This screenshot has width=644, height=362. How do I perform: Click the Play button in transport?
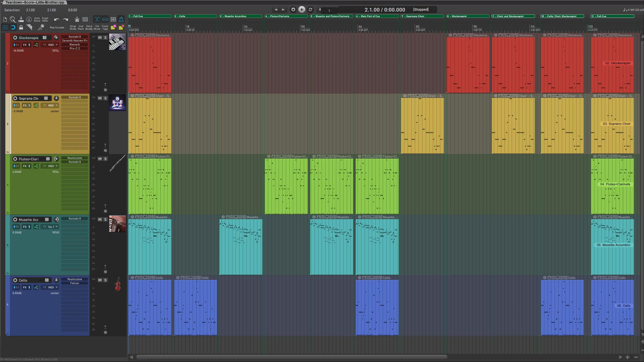[302, 9]
